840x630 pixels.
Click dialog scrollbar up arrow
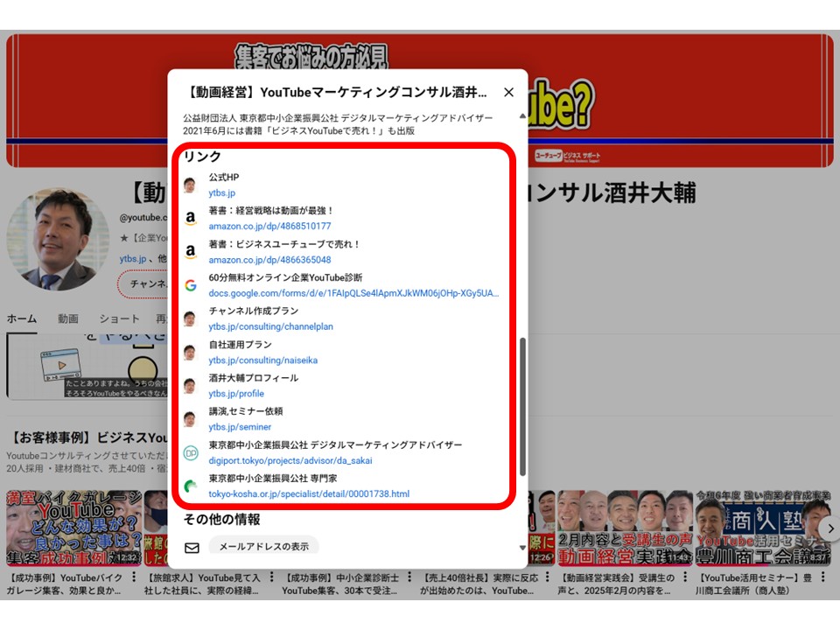pos(522,116)
